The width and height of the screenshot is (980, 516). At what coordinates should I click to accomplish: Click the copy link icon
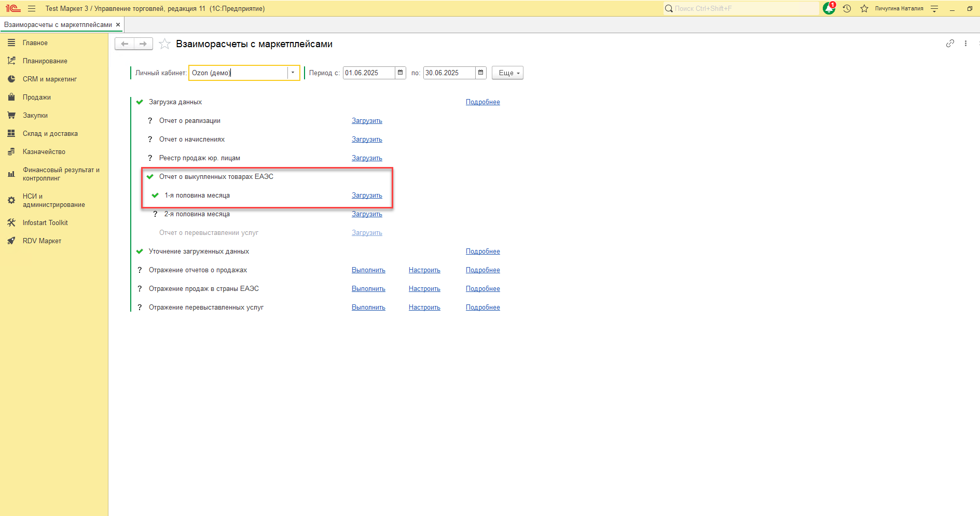pyautogui.click(x=950, y=44)
